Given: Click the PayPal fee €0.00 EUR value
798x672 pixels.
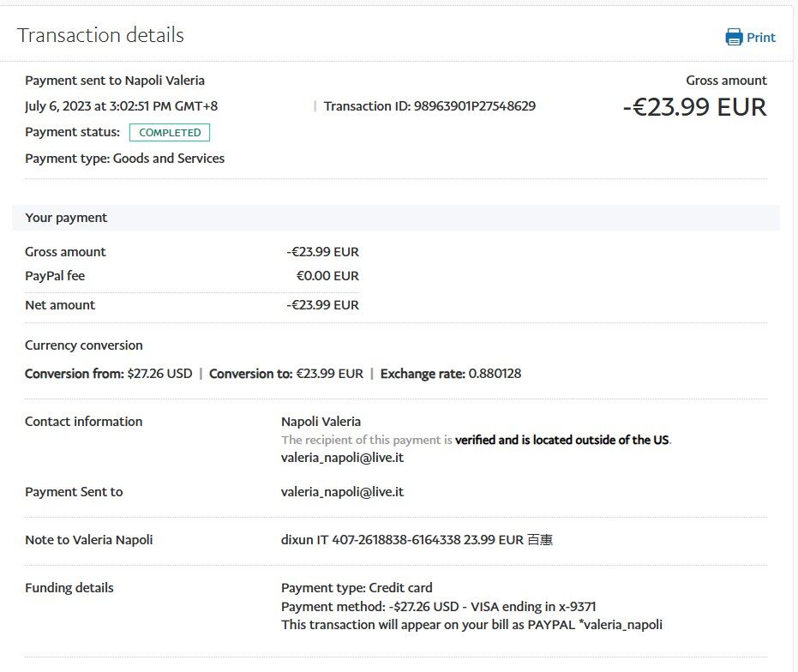Looking at the screenshot, I should (x=327, y=276).
